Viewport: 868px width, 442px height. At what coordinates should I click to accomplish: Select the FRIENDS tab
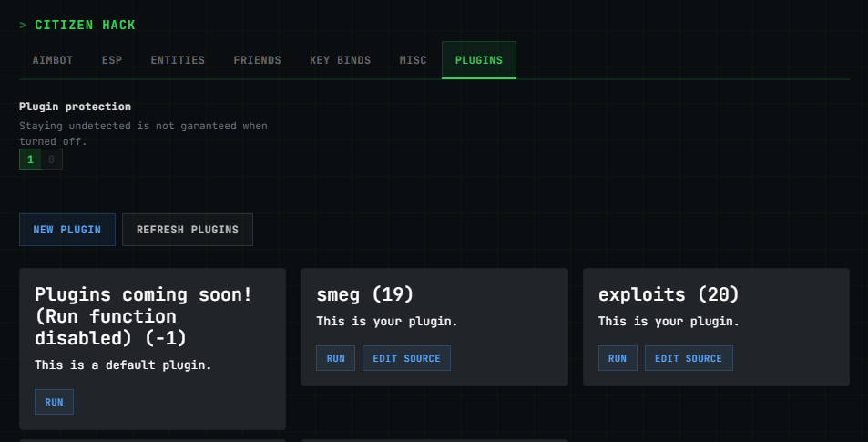[x=257, y=60]
